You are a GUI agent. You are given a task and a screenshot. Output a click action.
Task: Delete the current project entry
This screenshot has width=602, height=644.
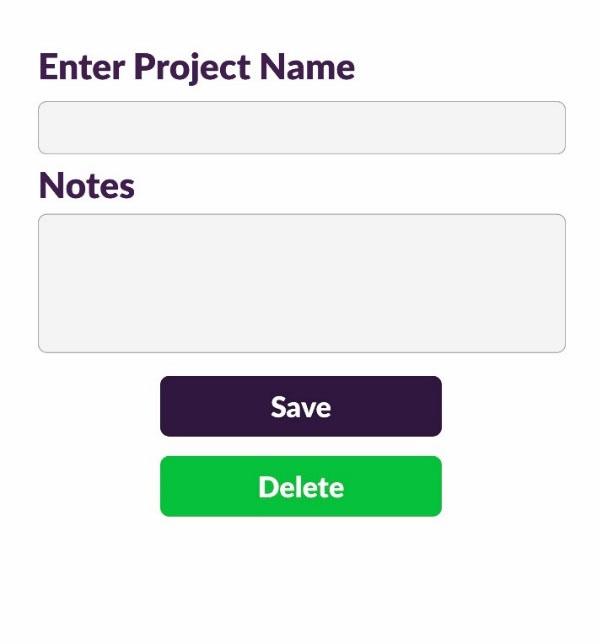[x=300, y=487]
